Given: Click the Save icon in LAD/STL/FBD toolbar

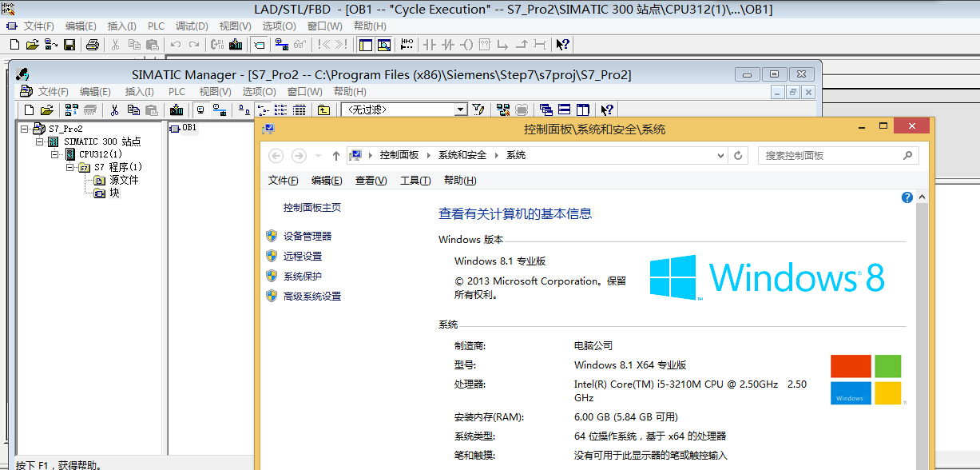Looking at the screenshot, I should 69,45.
